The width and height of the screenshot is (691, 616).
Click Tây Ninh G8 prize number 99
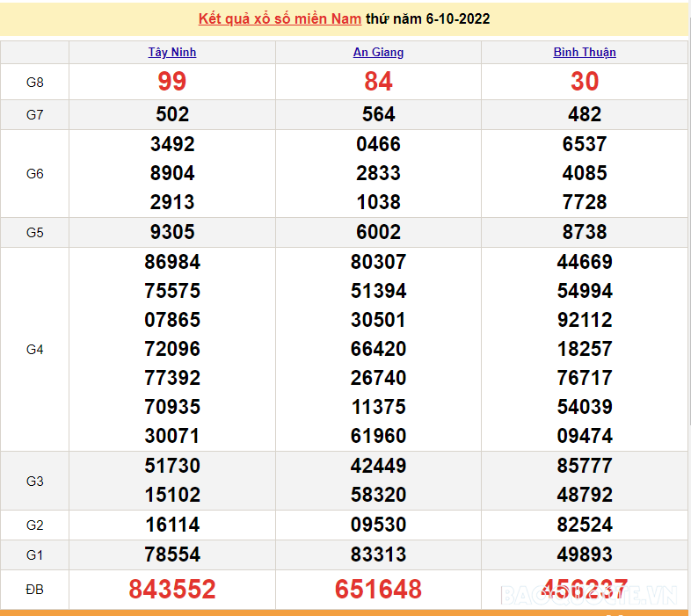pos(172,82)
